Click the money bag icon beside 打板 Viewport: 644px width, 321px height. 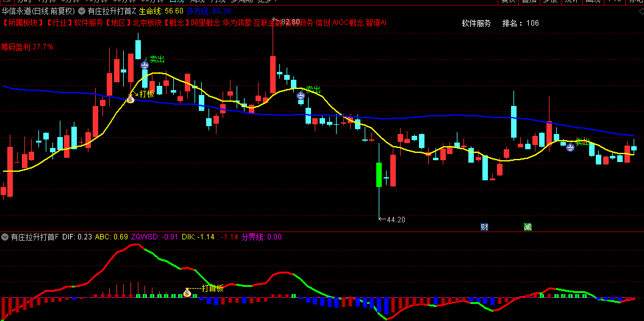click(x=130, y=99)
